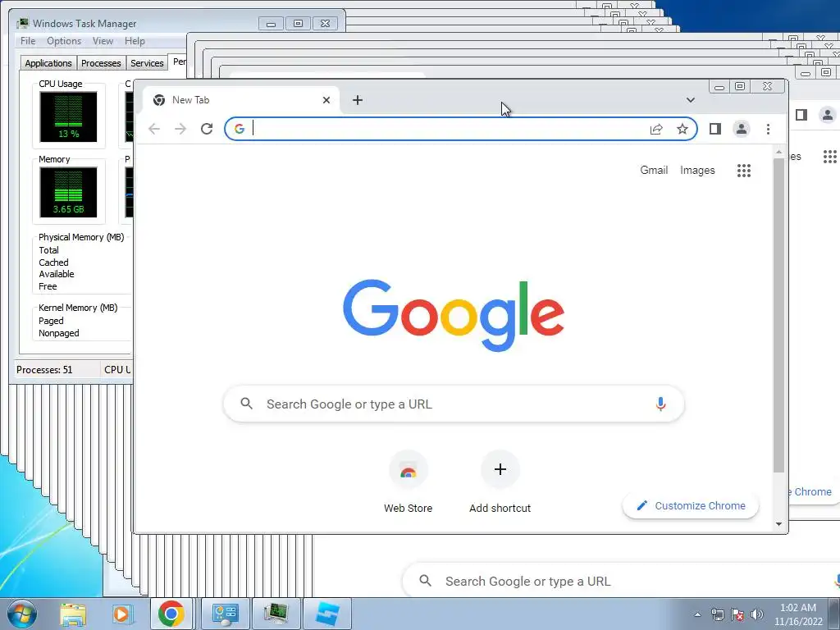Open the Images link

pos(697,171)
